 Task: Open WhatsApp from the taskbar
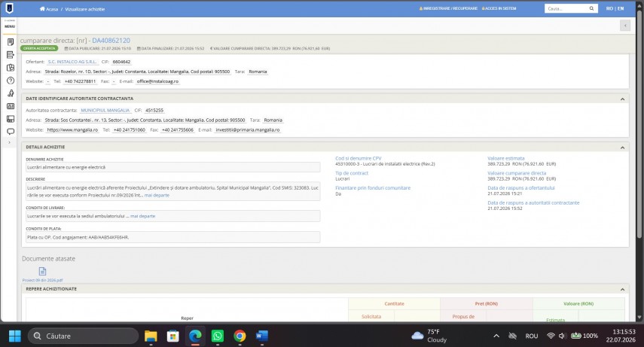[217, 336]
